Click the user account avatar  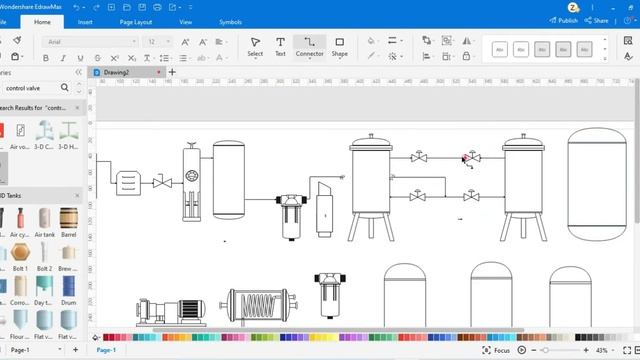point(573,7)
